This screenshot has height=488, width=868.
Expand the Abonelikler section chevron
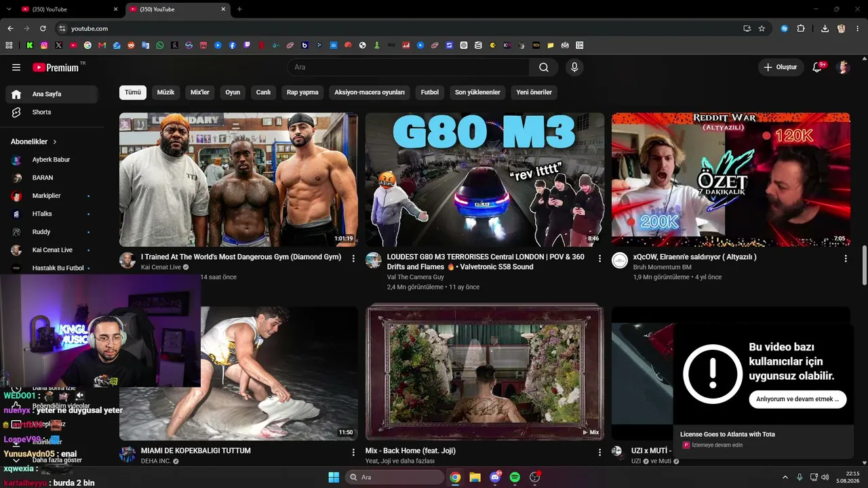click(x=55, y=142)
